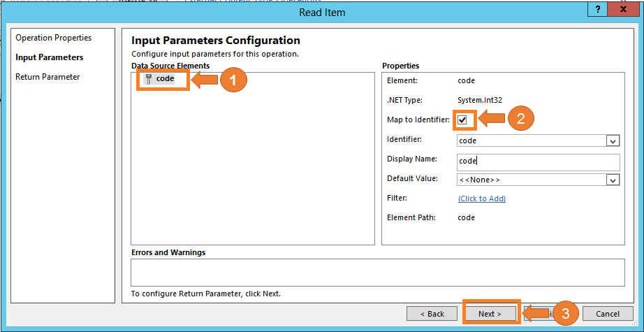Click the Identifier combo box text area

point(531,141)
